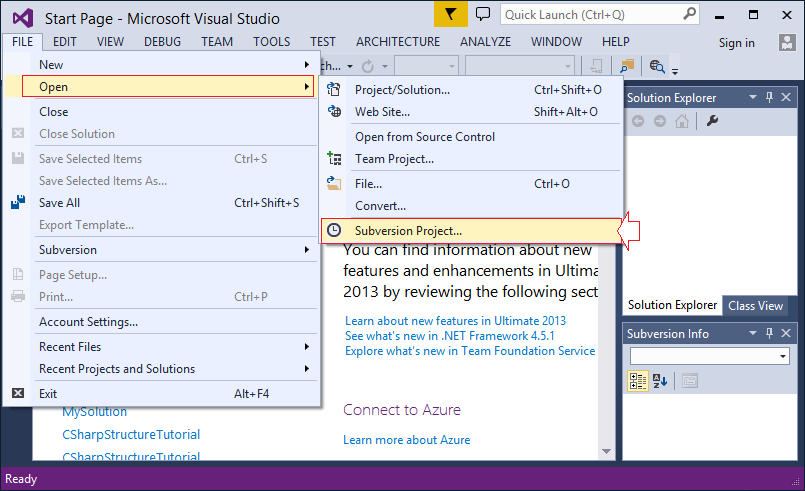Click the toolbar refresh circular arrow icon

tap(368, 66)
